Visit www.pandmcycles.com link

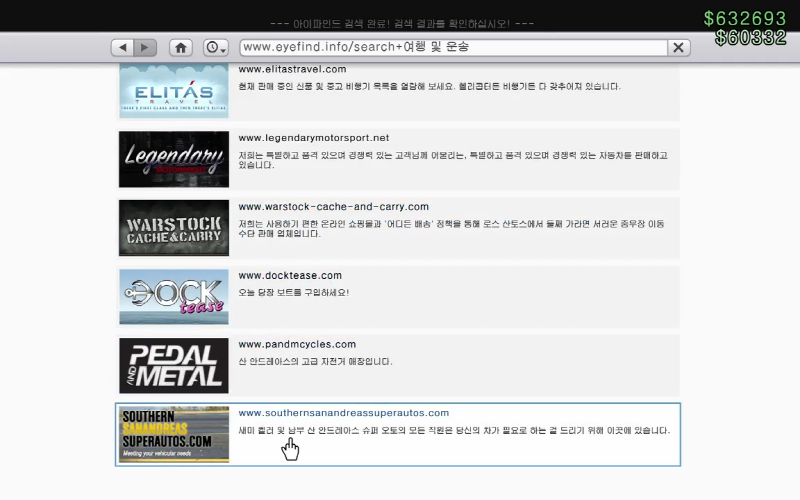[297, 344]
